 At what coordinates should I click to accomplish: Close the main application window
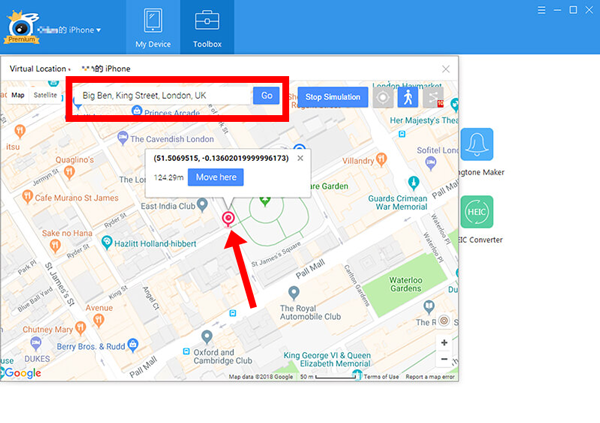click(589, 10)
